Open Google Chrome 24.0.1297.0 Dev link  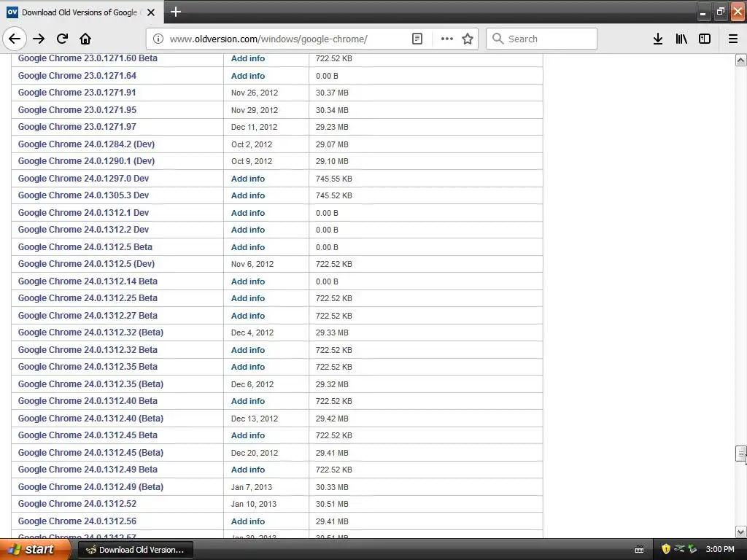coord(83,179)
